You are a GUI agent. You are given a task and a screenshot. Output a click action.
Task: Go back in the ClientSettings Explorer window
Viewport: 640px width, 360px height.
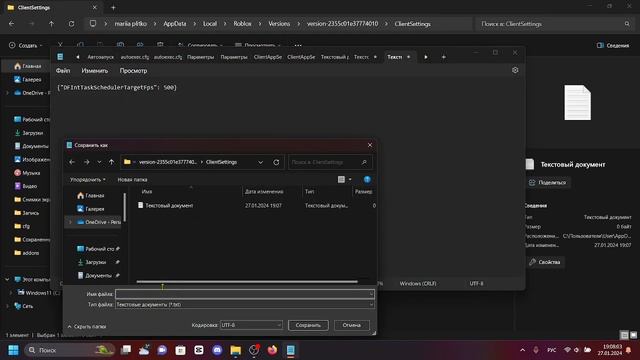pyautogui.click(x=11, y=24)
